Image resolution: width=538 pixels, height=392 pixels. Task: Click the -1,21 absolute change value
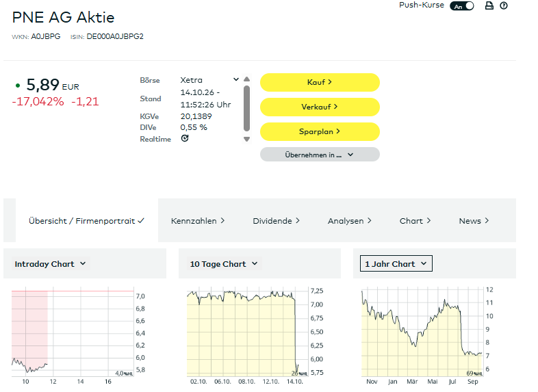(x=85, y=101)
